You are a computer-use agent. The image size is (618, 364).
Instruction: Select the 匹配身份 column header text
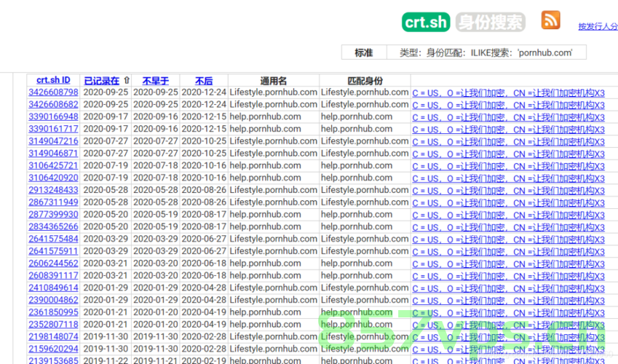[x=365, y=81]
